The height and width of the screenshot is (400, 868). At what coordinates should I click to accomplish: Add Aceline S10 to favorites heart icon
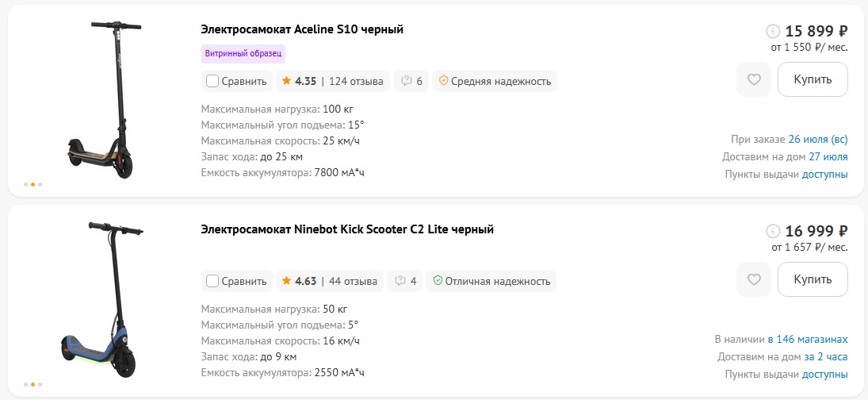pyautogui.click(x=753, y=79)
